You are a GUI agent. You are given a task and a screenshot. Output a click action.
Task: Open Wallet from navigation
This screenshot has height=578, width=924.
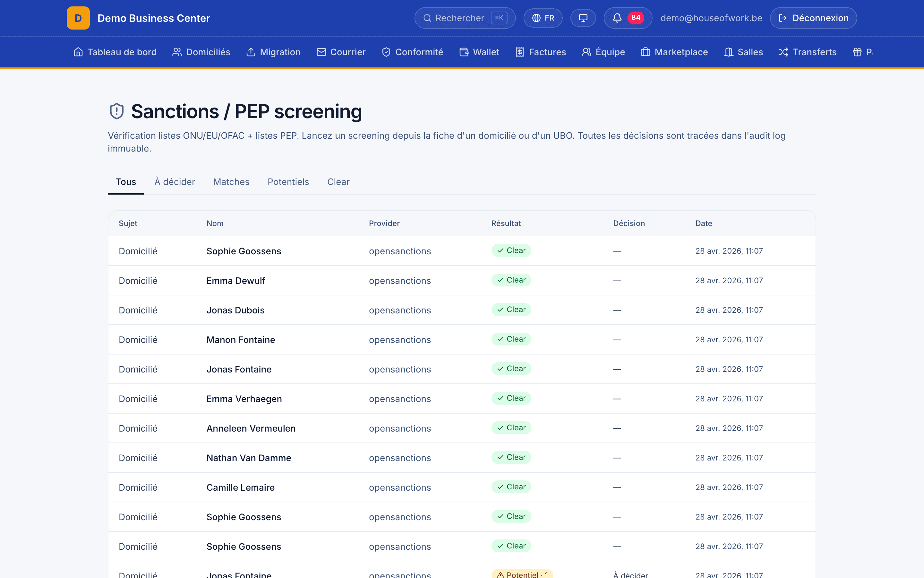click(x=479, y=52)
